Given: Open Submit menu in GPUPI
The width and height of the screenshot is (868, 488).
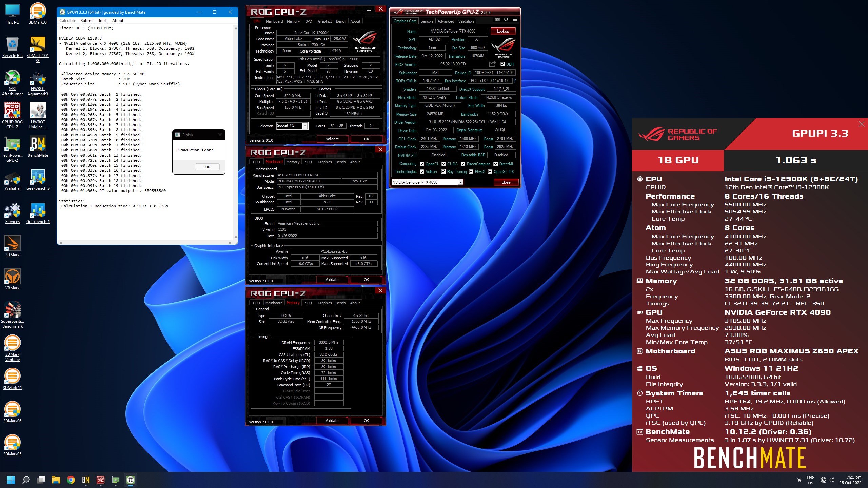Looking at the screenshot, I should pyautogui.click(x=87, y=21).
